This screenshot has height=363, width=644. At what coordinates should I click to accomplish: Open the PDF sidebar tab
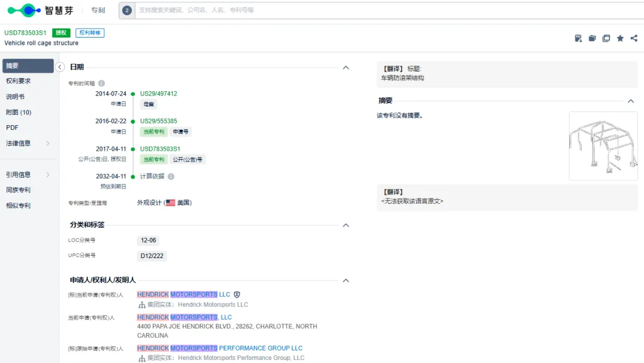click(12, 128)
